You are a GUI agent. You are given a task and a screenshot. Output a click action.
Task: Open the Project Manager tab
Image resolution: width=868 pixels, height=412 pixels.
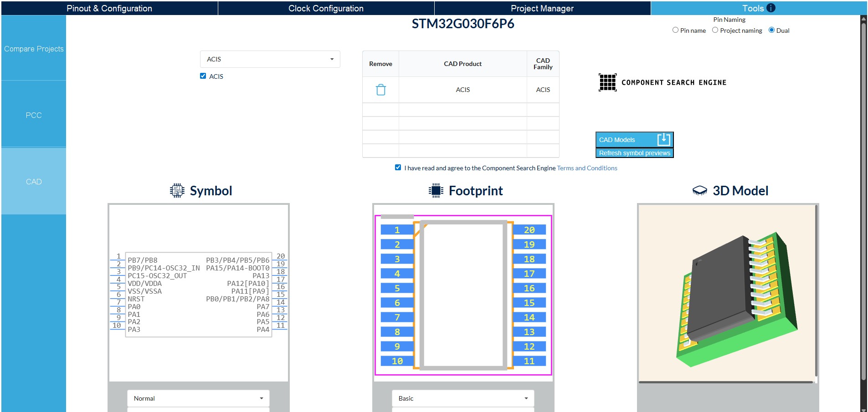point(542,8)
